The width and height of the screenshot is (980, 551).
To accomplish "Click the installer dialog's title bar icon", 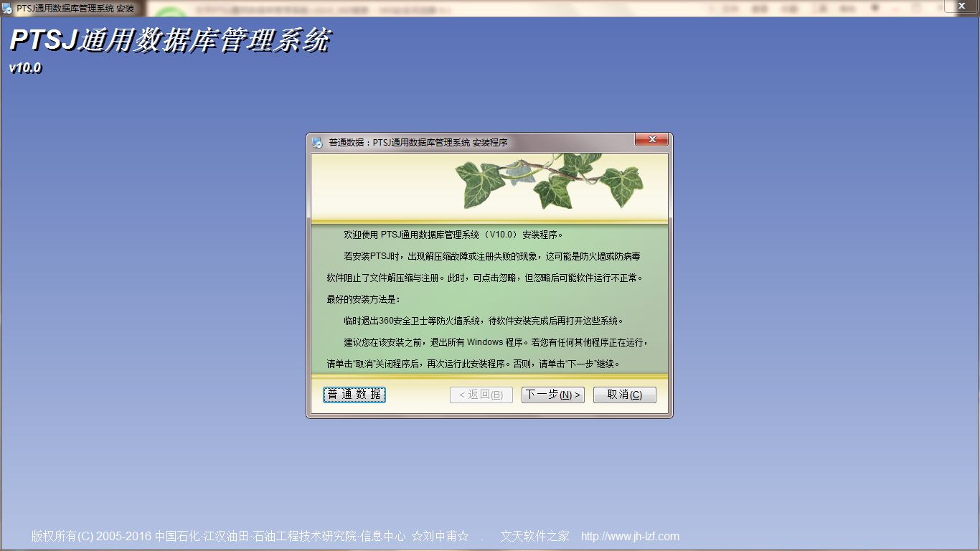I will click(x=317, y=143).
